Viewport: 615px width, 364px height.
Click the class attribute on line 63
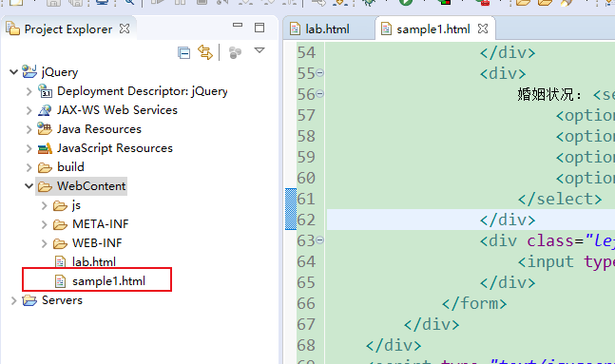pos(550,240)
